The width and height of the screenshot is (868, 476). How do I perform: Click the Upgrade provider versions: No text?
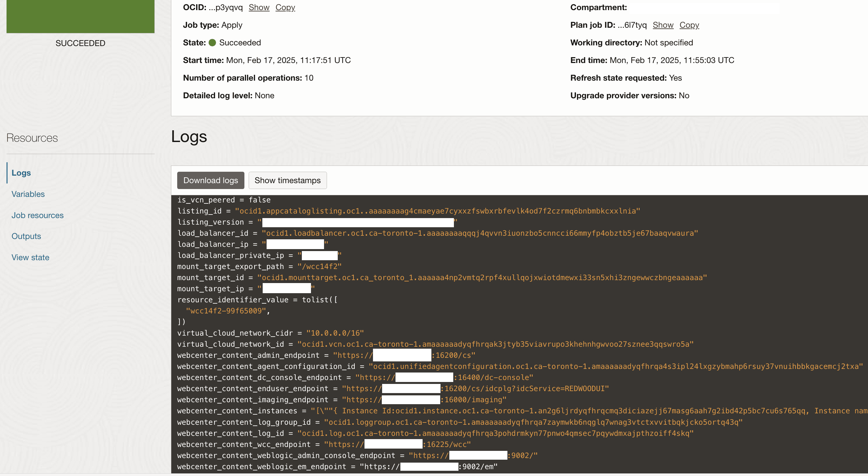629,95
